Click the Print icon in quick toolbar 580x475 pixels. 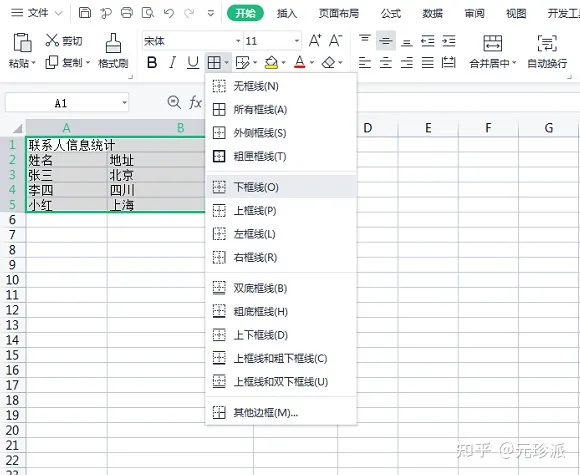click(127, 13)
